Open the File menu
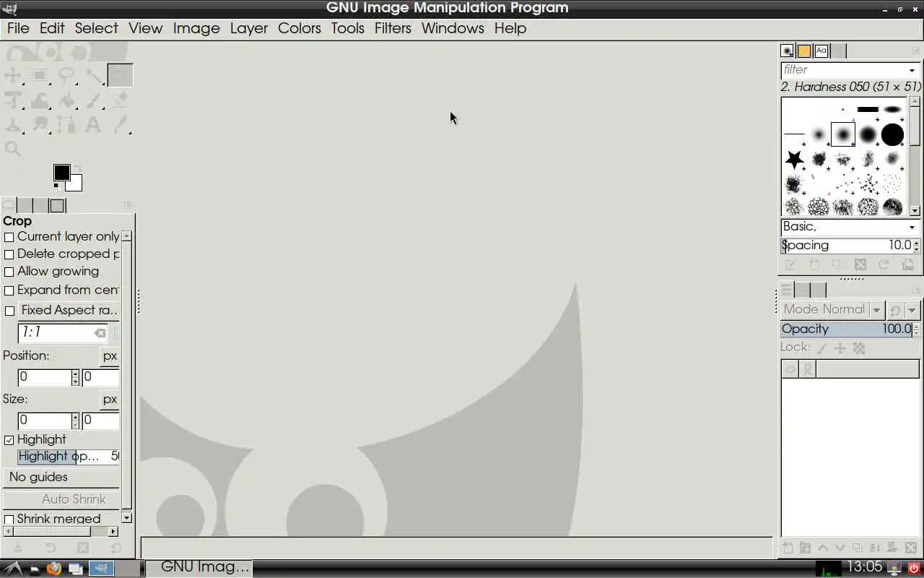The height and width of the screenshot is (578, 924). (18, 28)
